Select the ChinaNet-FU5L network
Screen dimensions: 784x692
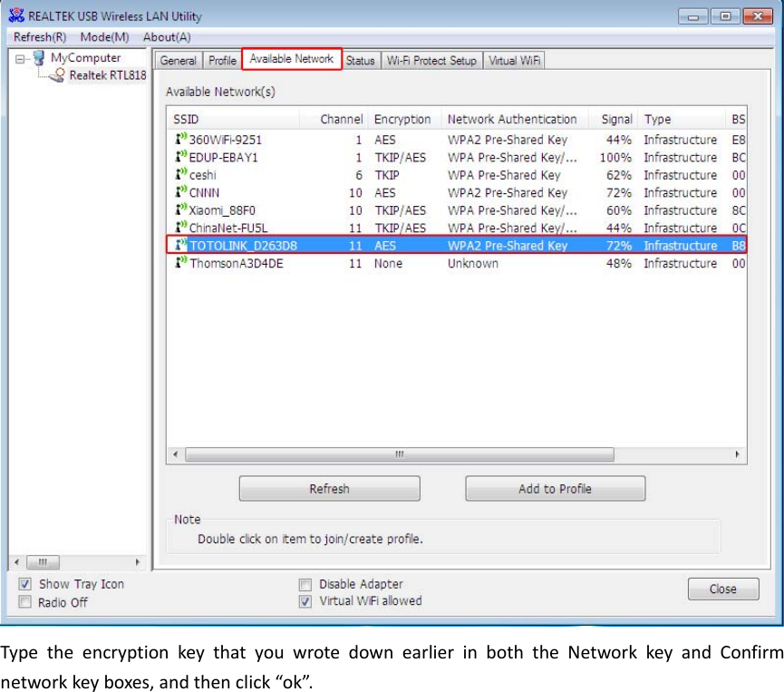pyautogui.click(x=457, y=228)
